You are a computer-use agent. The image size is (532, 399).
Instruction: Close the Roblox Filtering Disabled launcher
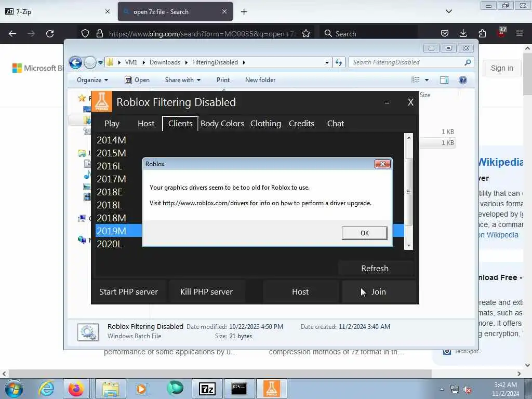[410, 102]
